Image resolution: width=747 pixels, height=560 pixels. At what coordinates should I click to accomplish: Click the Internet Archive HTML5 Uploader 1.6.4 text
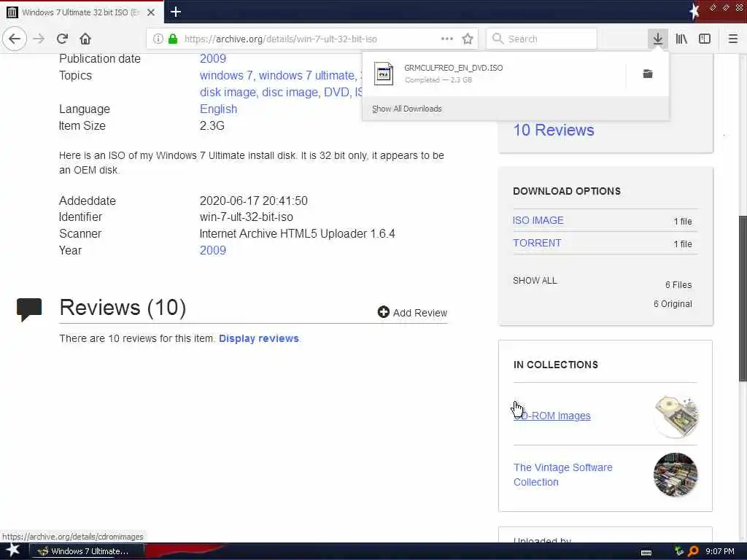pyautogui.click(x=298, y=234)
